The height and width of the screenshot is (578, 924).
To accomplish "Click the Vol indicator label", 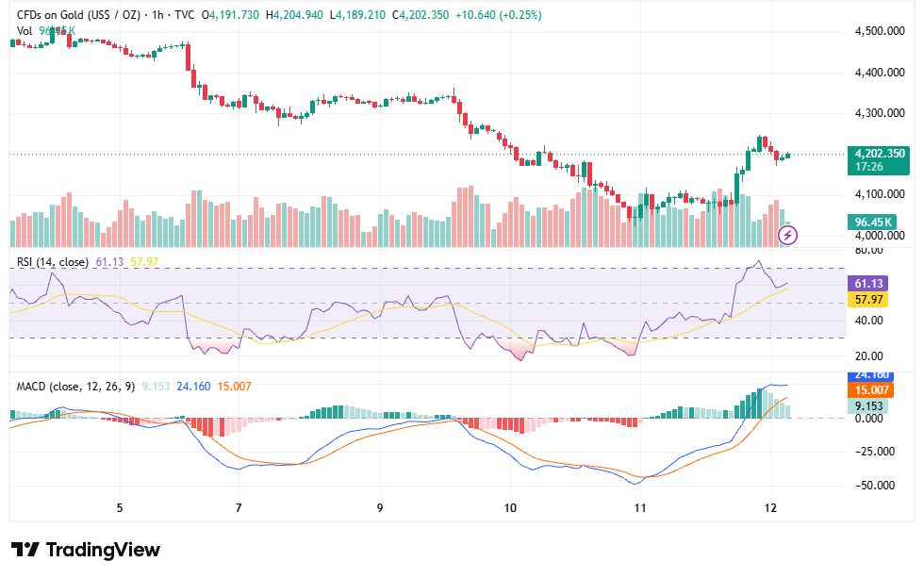I will (x=25, y=30).
